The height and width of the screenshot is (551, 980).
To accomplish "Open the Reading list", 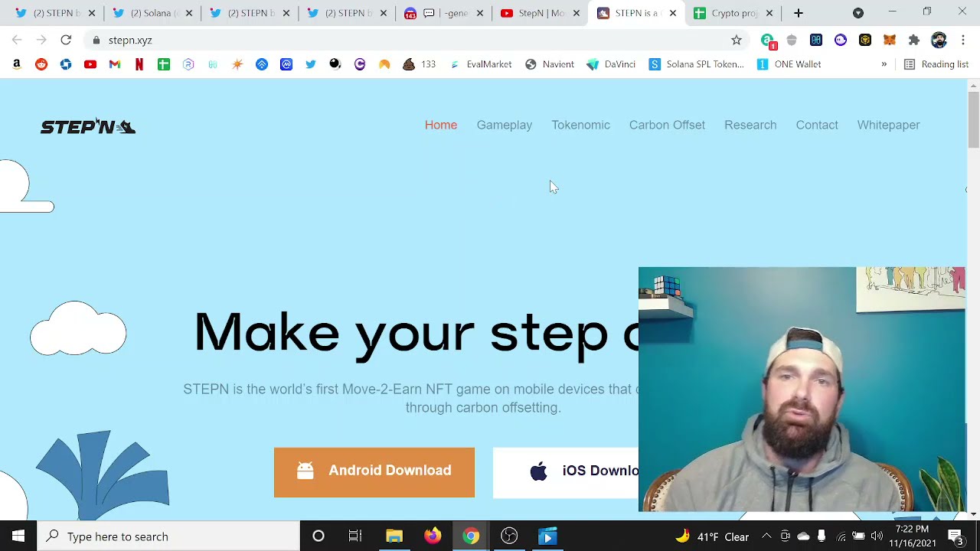I will (936, 64).
